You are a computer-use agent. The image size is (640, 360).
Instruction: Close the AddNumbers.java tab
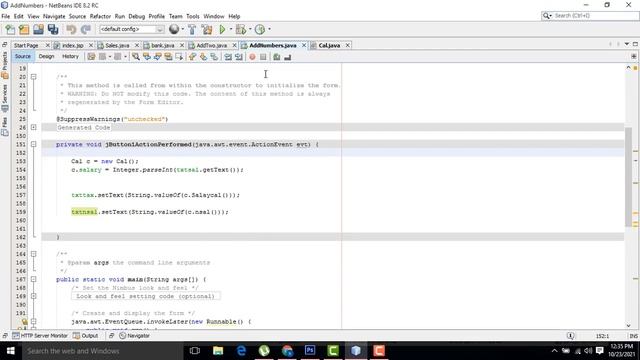coord(304,45)
